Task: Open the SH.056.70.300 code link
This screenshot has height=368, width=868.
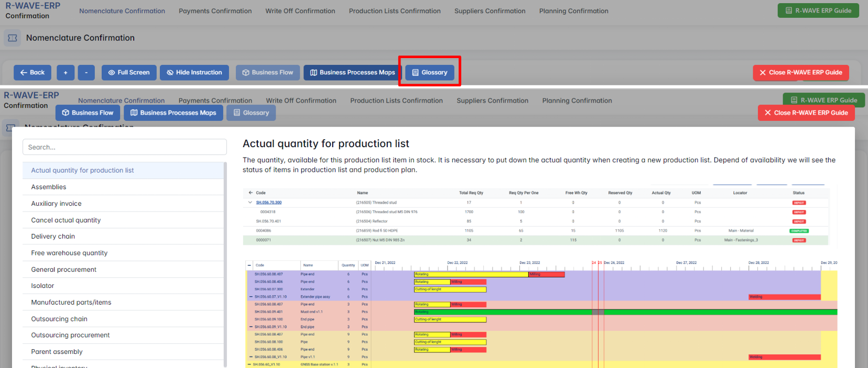Action: (x=268, y=203)
